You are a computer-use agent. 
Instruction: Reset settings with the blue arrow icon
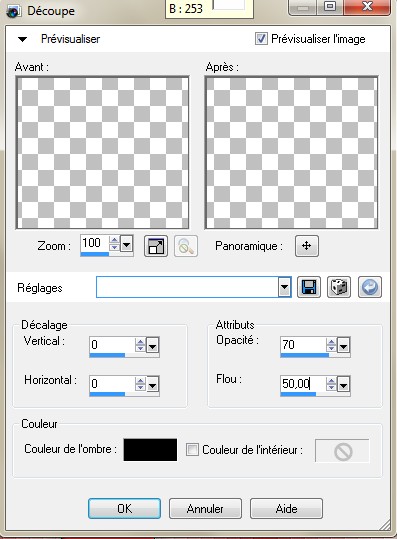point(370,287)
